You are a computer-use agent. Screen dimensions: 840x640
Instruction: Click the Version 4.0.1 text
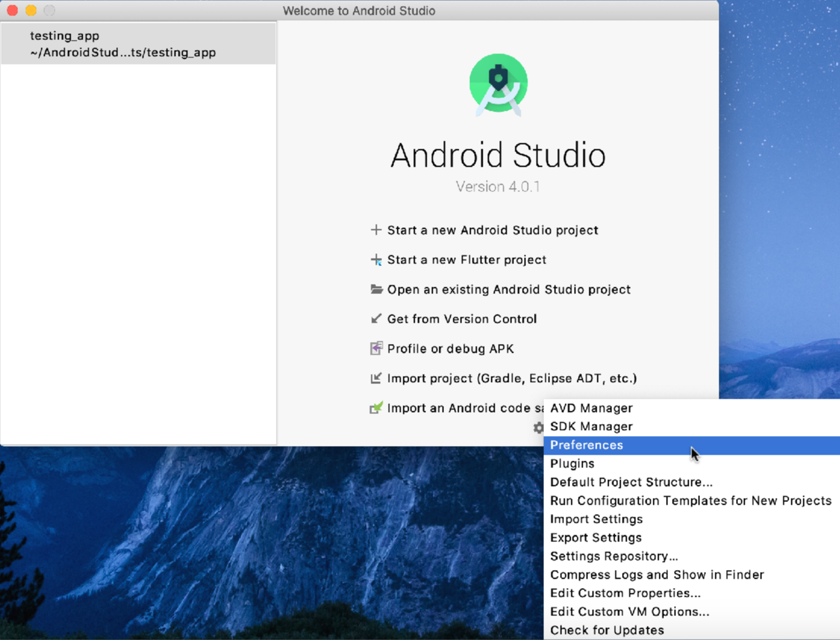498,187
